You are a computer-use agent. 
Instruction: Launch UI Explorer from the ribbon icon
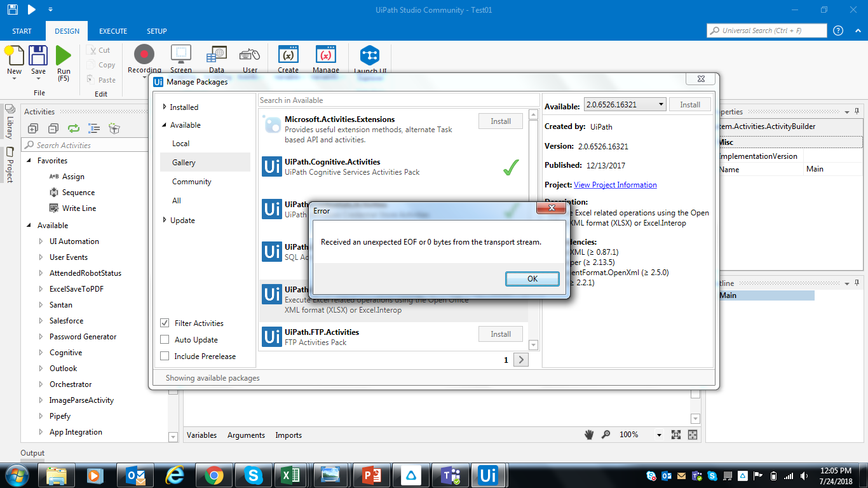pyautogui.click(x=370, y=55)
